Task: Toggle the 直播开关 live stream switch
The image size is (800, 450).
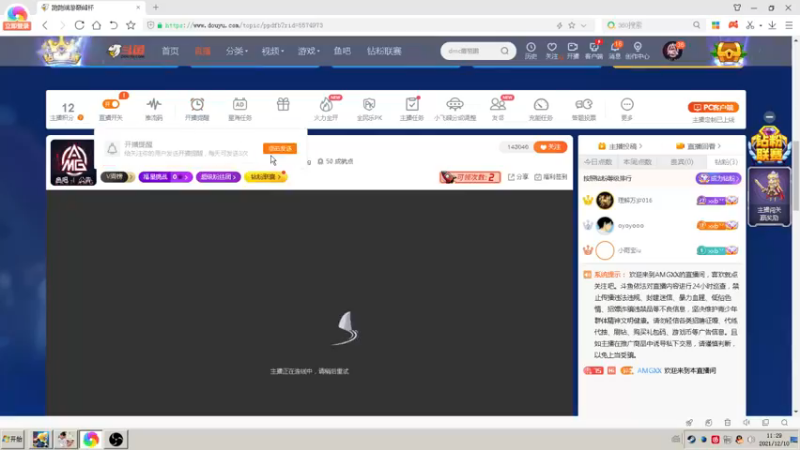Action: point(111,104)
